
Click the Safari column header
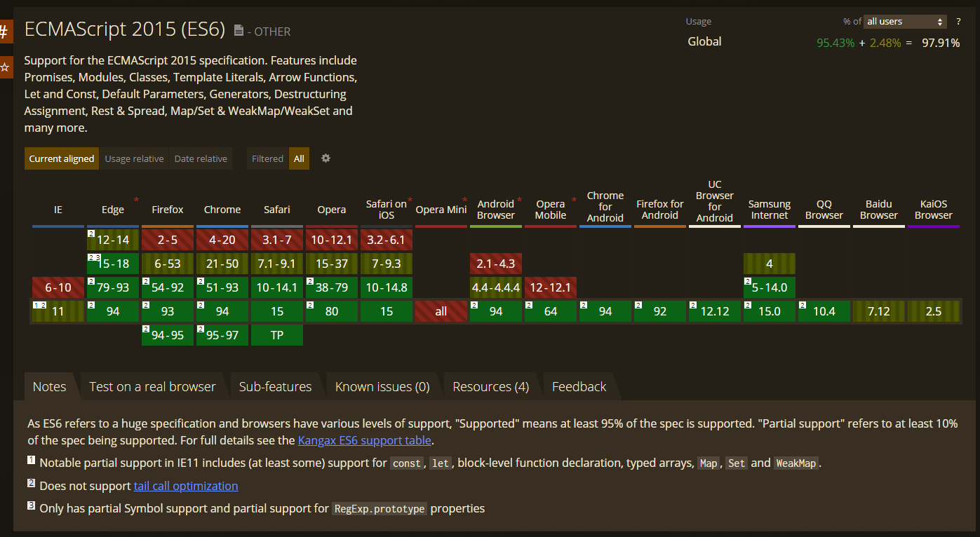coord(277,210)
